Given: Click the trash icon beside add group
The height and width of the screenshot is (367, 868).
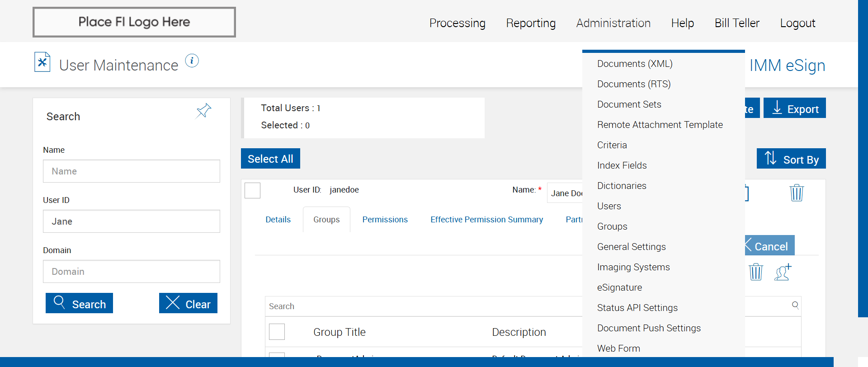Looking at the screenshot, I should (x=755, y=272).
